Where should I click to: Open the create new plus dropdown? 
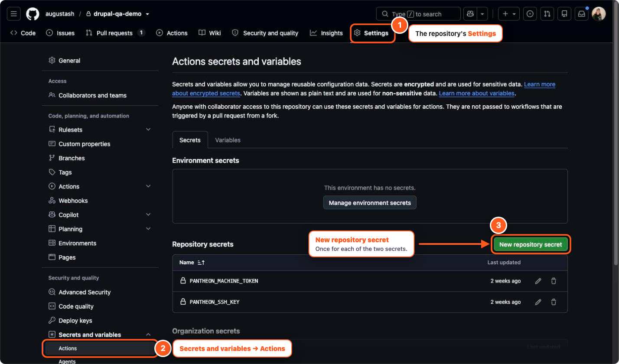[509, 14]
